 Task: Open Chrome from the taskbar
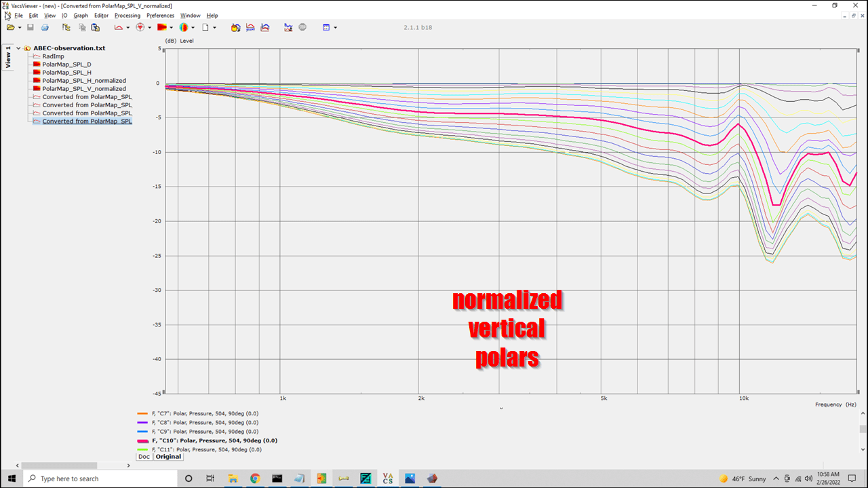tap(255, 478)
